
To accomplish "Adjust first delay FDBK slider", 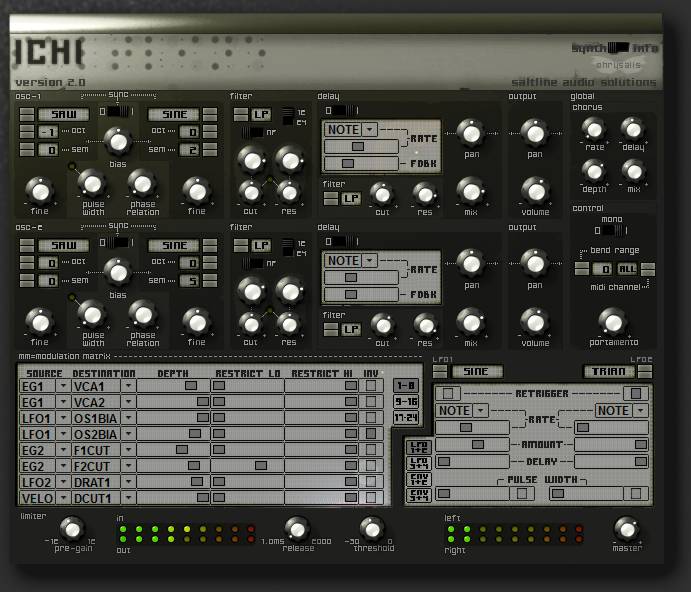I will [x=362, y=164].
